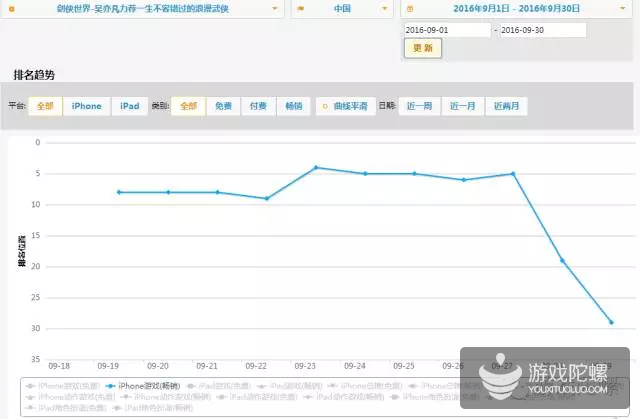The height and width of the screenshot is (419, 640).
Task: Click the y-axis label 30
Action: click(x=36, y=328)
